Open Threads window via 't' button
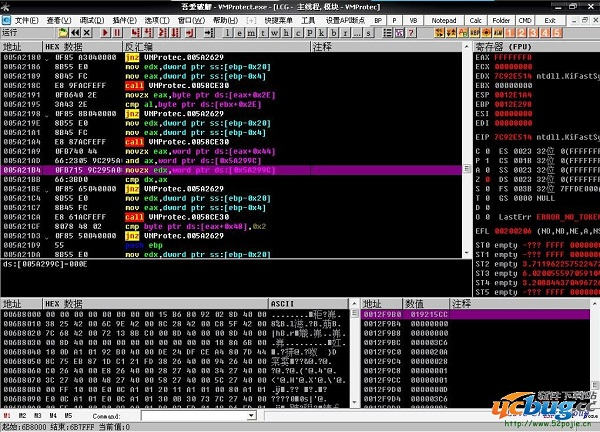This screenshot has height=432, width=600. click(x=263, y=33)
